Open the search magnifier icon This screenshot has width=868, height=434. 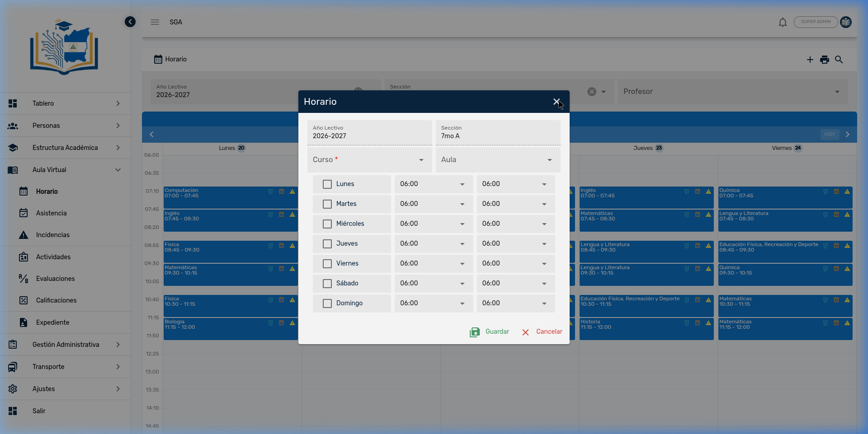click(839, 60)
